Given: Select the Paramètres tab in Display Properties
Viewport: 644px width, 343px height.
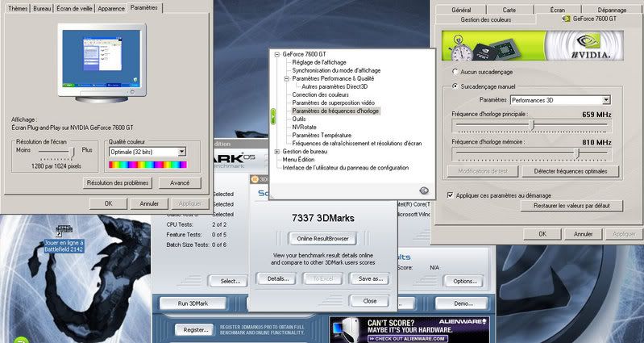Looking at the screenshot, I should click(x=144, y=8).
